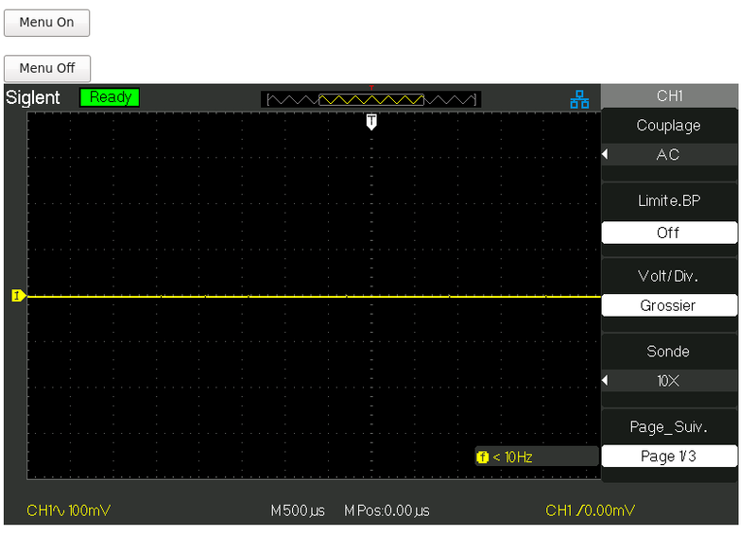
Task: Hide the menu with Menu Off
Action: [46, 68]
